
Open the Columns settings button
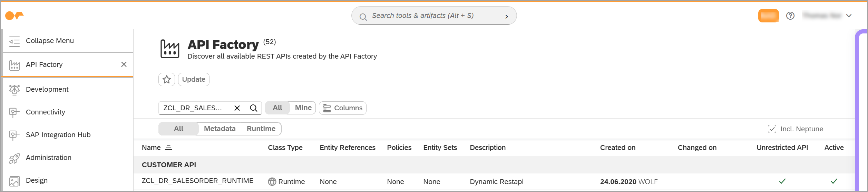tap(343, 108)
